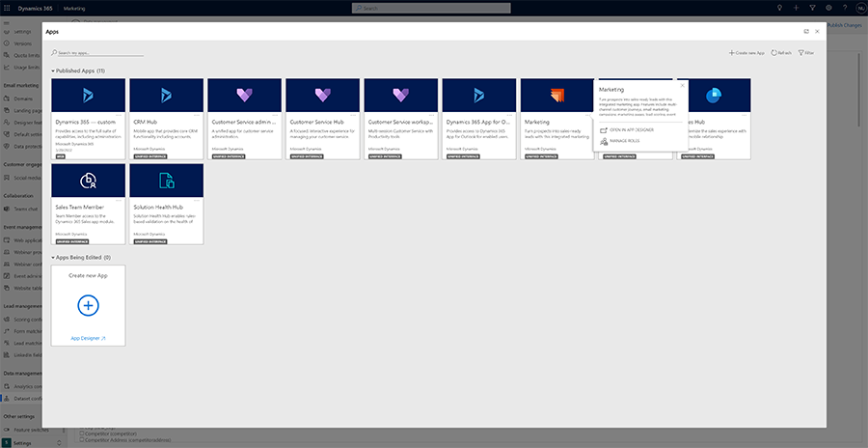Toggle the hamburger sidebar menu
This screenshot has height=448, width=868.
coord(6,23)
